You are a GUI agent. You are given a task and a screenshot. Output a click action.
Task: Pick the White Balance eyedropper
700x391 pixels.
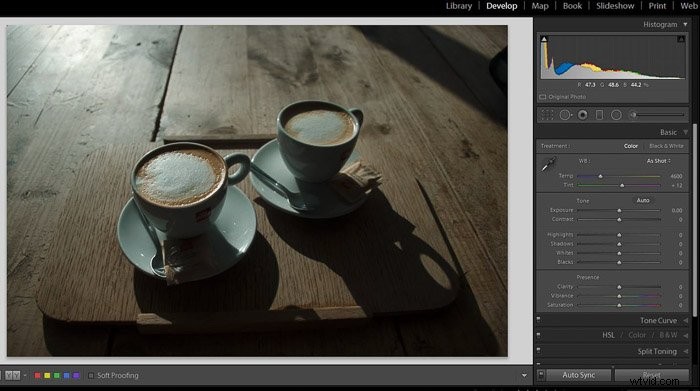(549, 164)
